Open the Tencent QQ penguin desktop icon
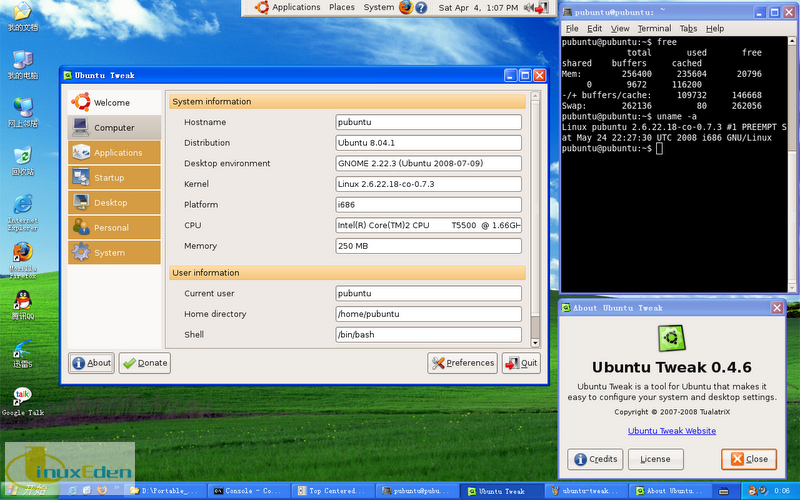Viewport: 800px width, 500px height. (22, 306)
